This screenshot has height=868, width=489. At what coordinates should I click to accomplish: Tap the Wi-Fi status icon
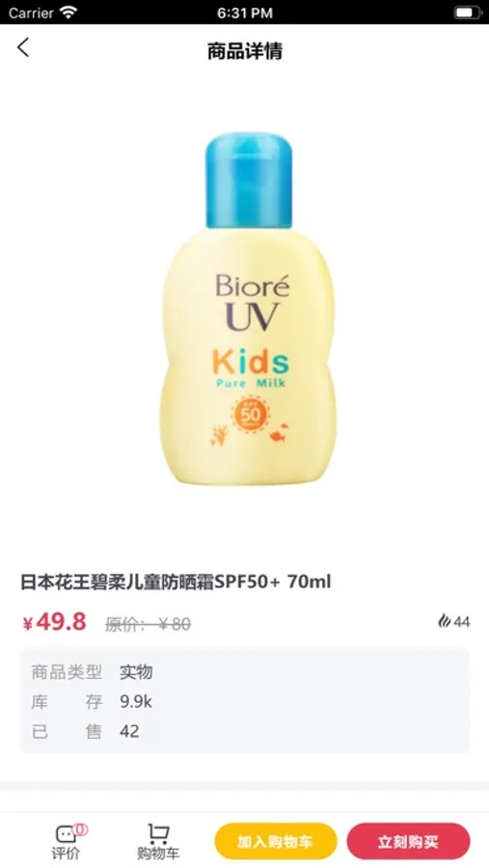[68, 13]
